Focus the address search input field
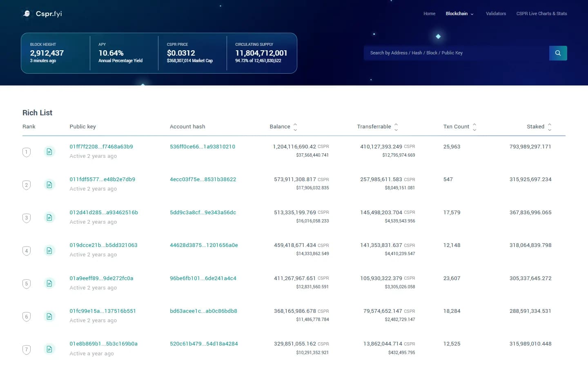The image size is (588, 368). pos(457,53)
